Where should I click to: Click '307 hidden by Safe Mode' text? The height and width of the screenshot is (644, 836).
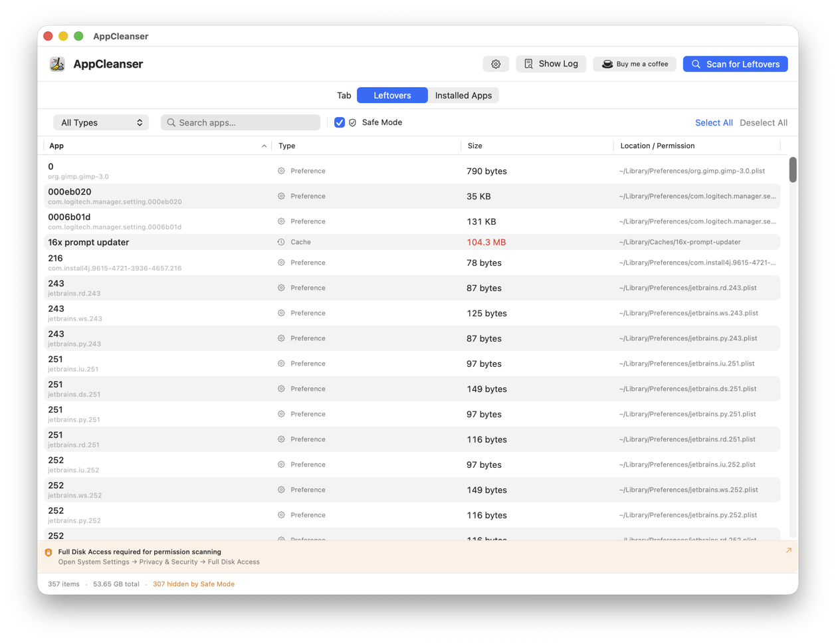193,584
